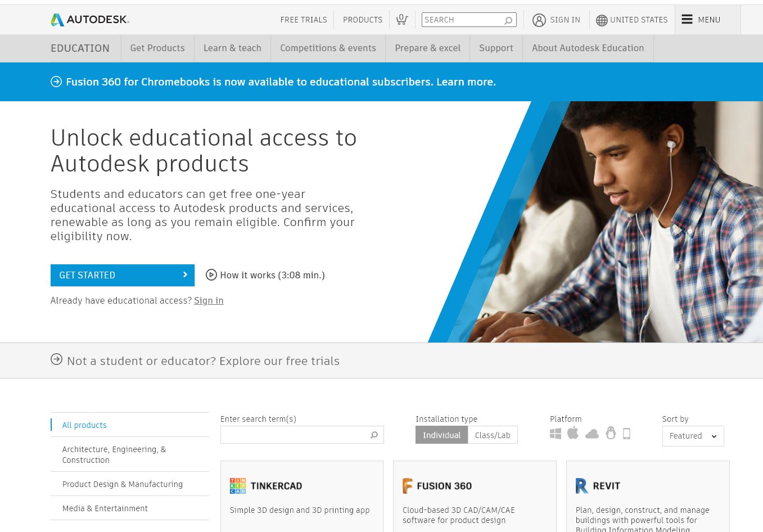Click the magnifier icon in top search box

pyautogui.click(x=508, y=20)
